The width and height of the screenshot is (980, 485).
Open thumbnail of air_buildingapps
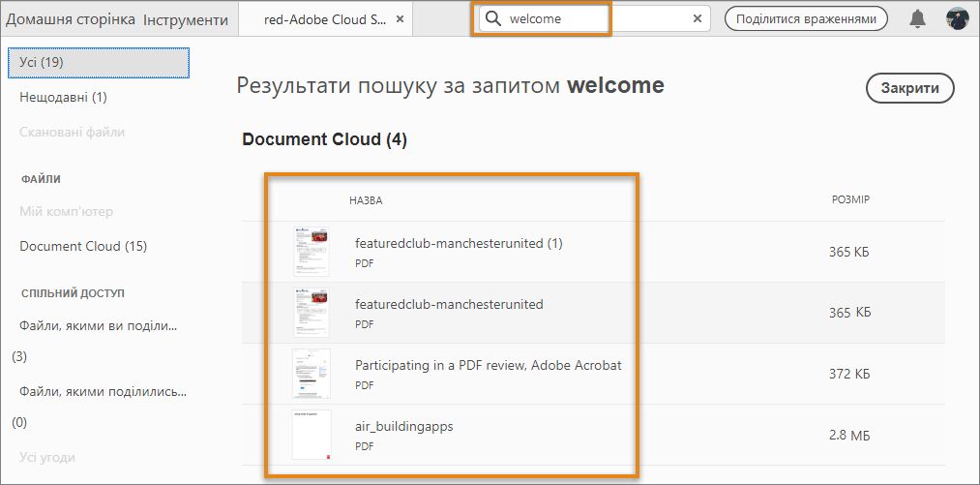click(x=312, y=435)
